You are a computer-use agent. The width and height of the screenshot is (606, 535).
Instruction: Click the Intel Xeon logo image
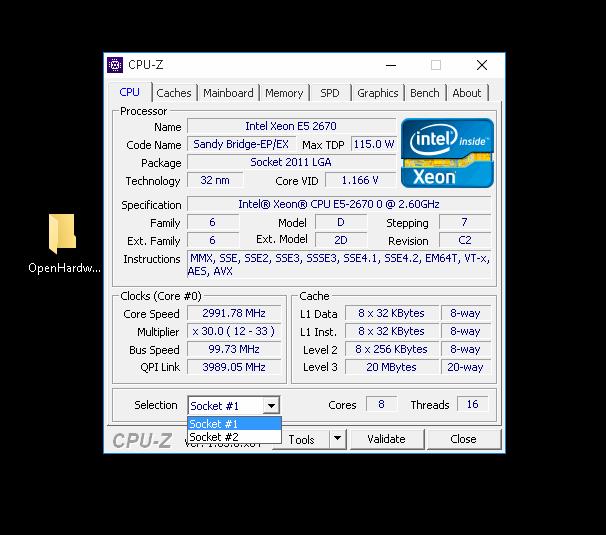pos(447,153)
